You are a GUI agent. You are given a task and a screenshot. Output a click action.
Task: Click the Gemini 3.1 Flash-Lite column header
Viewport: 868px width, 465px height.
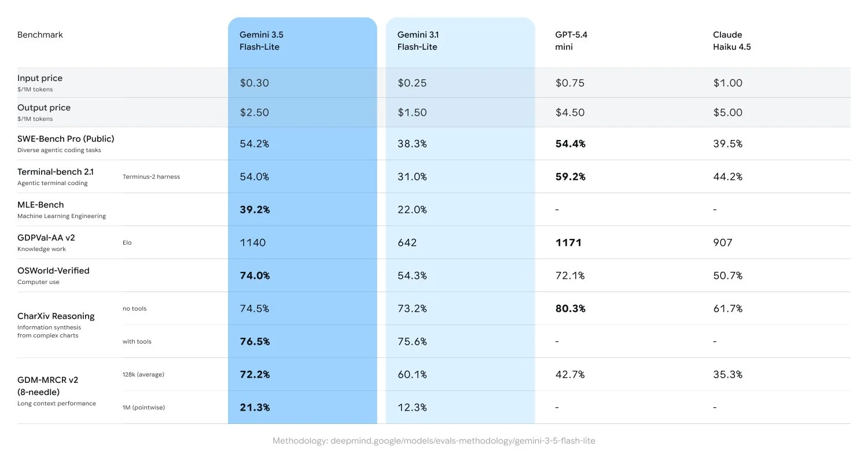(417, 41)
